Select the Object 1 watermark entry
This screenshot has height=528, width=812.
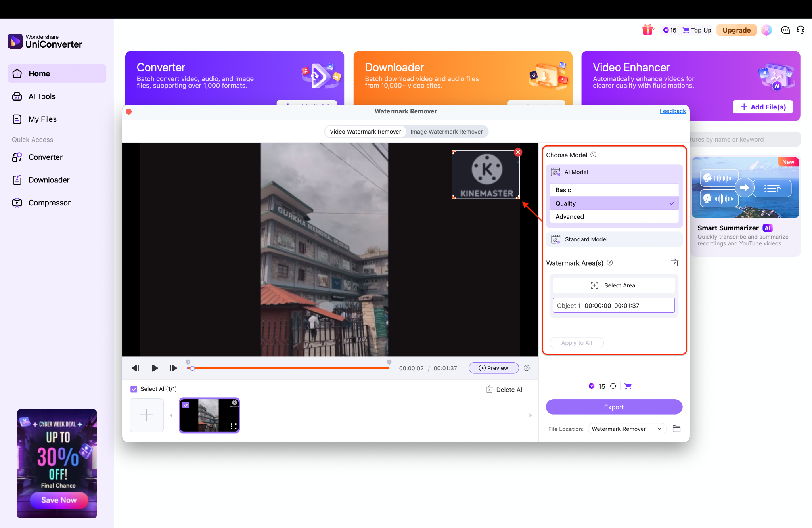[x=614, y=305]
